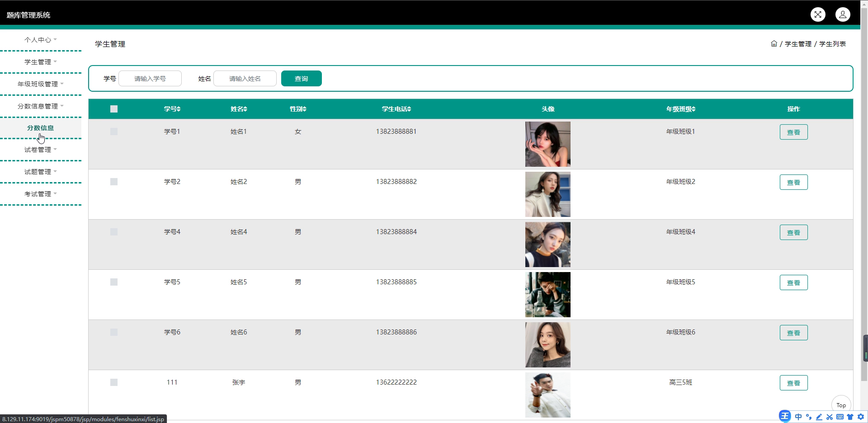Open the IME settings gear icon
868x423 pixels.
coord(861,417)
